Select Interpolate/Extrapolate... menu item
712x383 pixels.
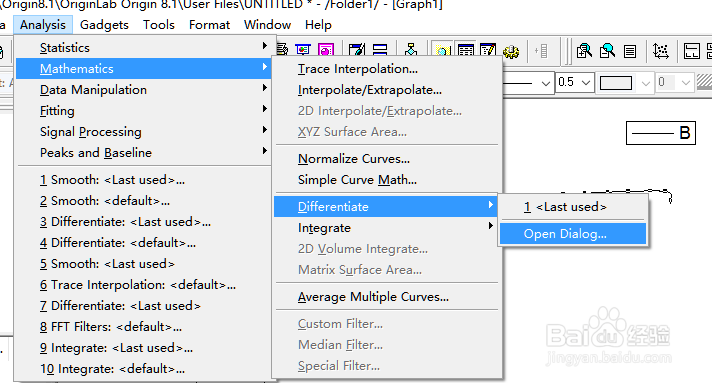click(x=386, y=90)
